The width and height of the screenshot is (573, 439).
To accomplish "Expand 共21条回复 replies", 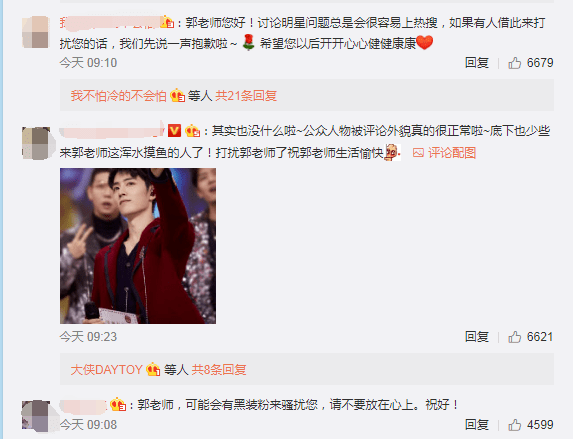I will click(246, 96).
